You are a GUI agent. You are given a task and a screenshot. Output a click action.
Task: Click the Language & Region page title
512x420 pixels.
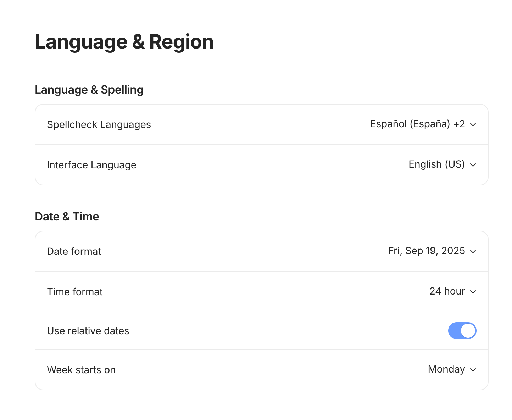(x=124, y=42)
